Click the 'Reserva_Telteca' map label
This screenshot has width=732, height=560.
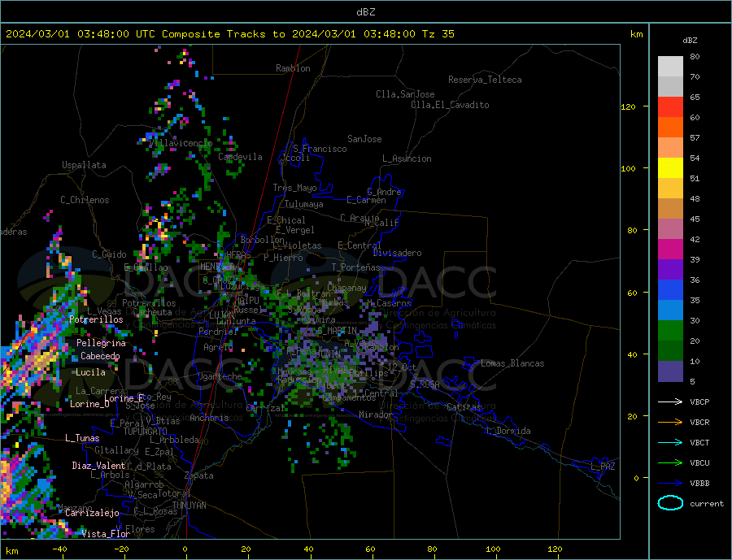485,80
